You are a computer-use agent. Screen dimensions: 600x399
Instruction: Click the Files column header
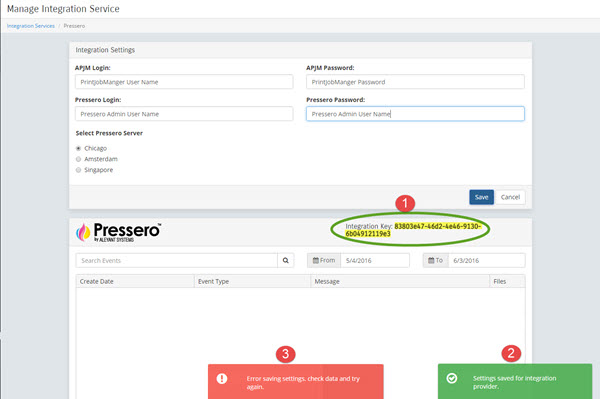click(507, 281)
